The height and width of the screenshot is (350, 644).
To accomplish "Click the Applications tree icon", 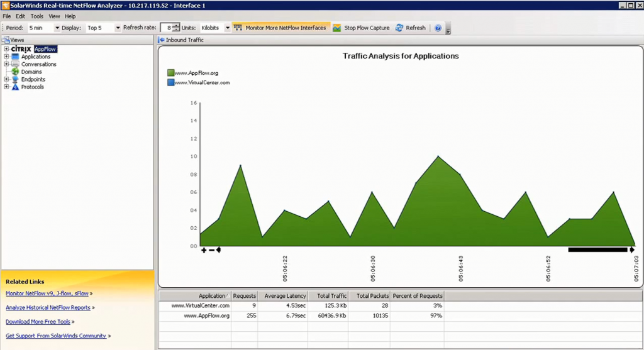I will point(15,57).
